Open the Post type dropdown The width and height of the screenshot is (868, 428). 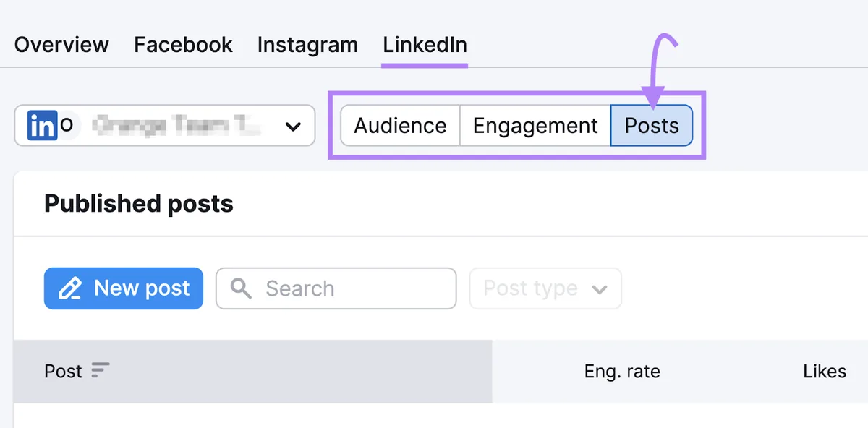point(545,288)
